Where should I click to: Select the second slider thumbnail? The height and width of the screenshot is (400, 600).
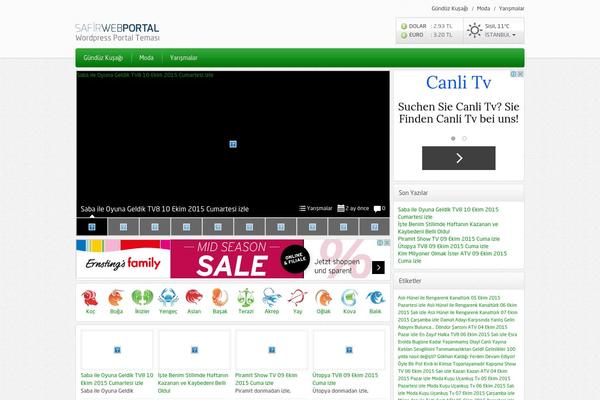pos(123,227)
